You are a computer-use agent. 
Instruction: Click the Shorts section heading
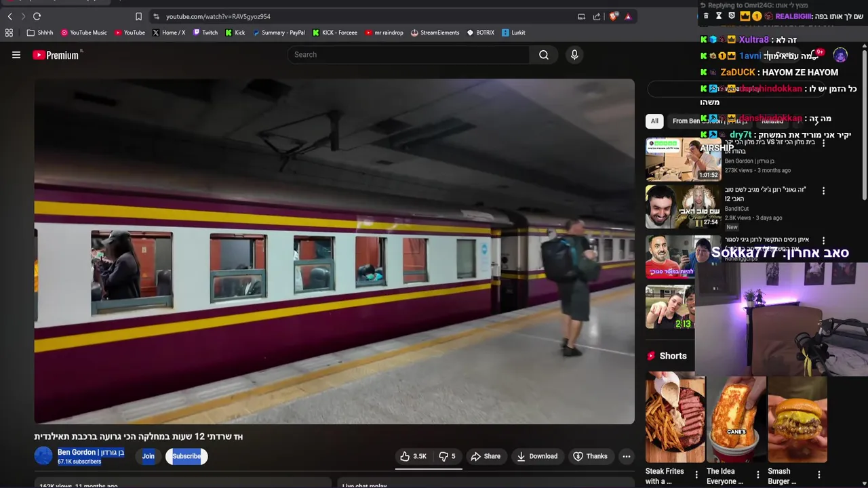click(673, 356)
